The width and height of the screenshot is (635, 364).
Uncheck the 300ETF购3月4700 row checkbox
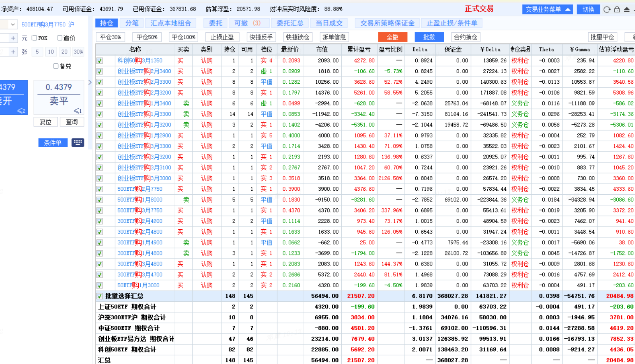click(x=100, y=275)
